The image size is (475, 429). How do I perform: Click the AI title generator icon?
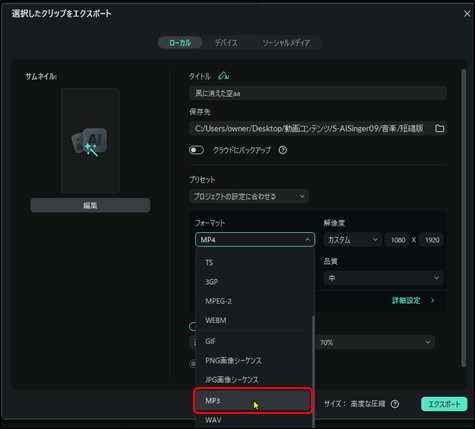[x=223, y=76]
